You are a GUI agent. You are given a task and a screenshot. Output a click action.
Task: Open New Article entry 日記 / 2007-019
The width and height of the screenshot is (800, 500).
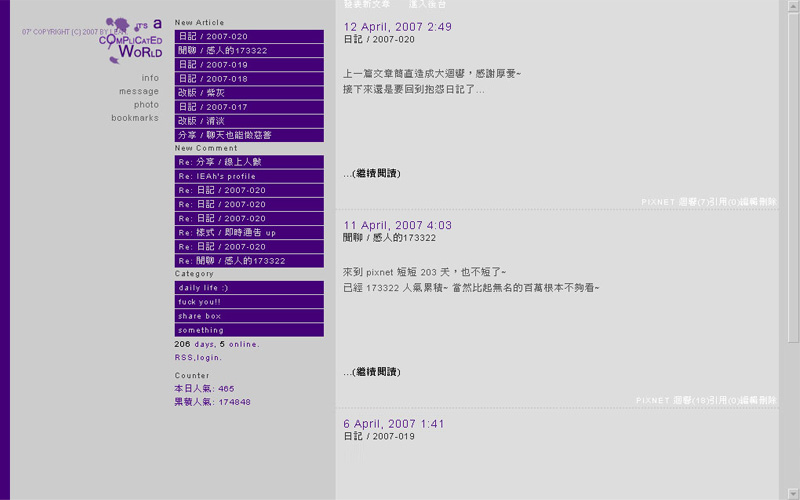point(249,65)
